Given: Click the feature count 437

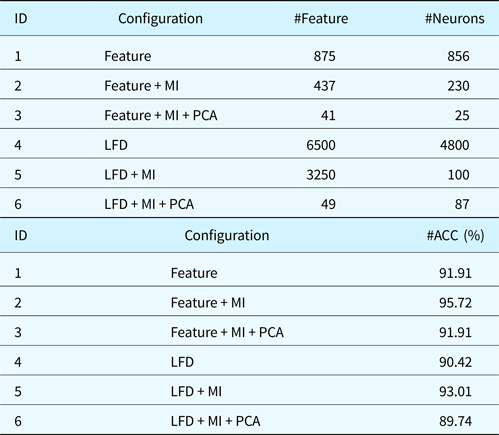Looking at the screenshot, I should (324, 86).
